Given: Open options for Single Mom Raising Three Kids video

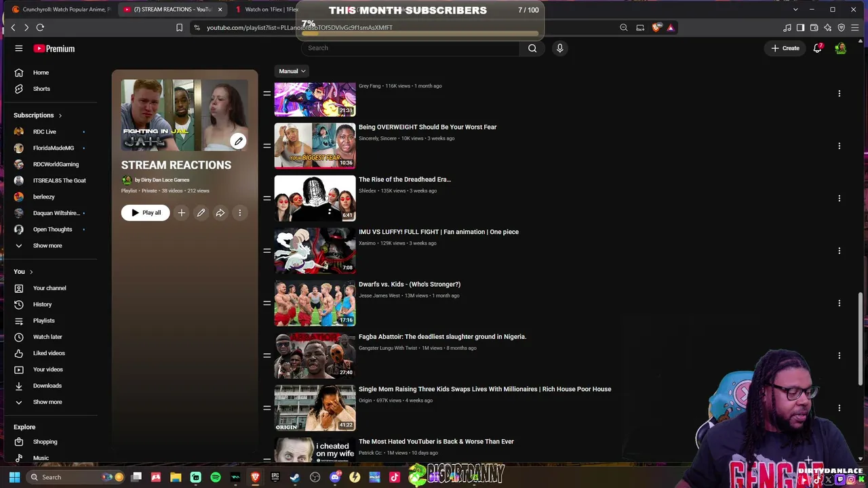Looking at the screenshot, I should 839,408.
